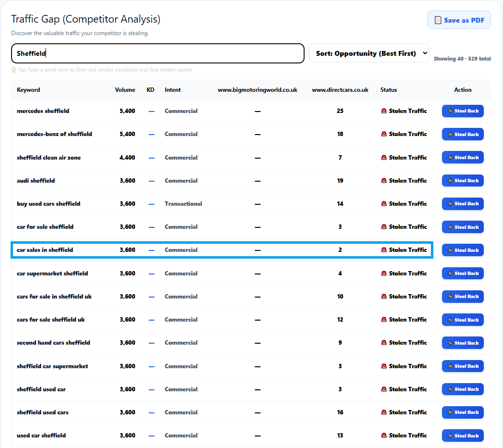Steal Back the mercedes sheffield keyword
503x448 pixels.
pos(463,111)
